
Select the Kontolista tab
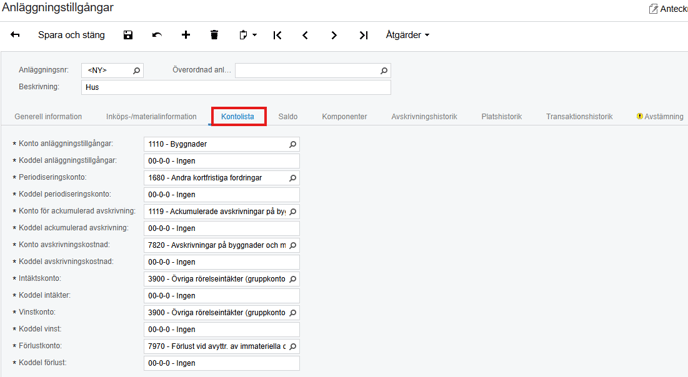(237, 117)
